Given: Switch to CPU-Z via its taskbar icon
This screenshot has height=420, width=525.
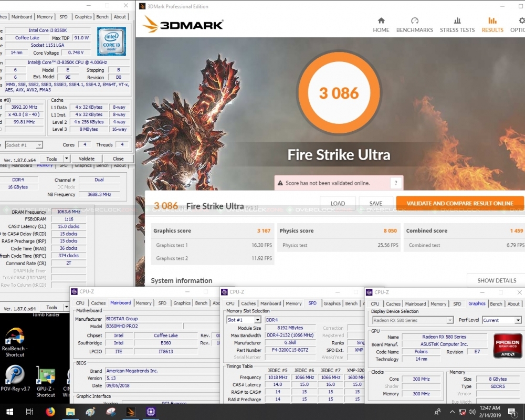Looking at the screenshot, I should pos(151,412).
